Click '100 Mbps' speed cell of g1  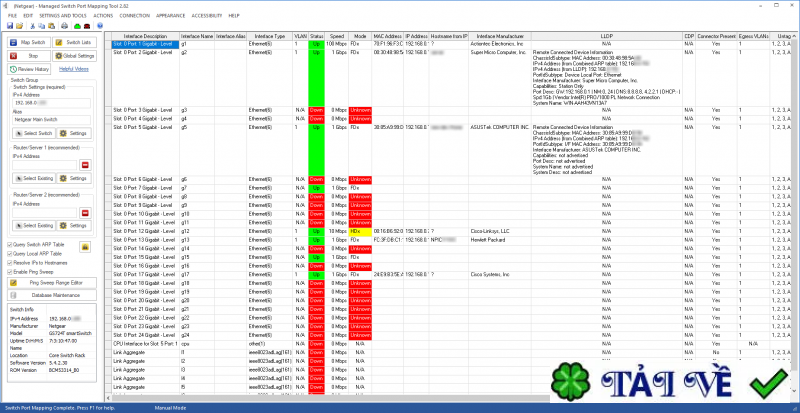coord(337,44)
